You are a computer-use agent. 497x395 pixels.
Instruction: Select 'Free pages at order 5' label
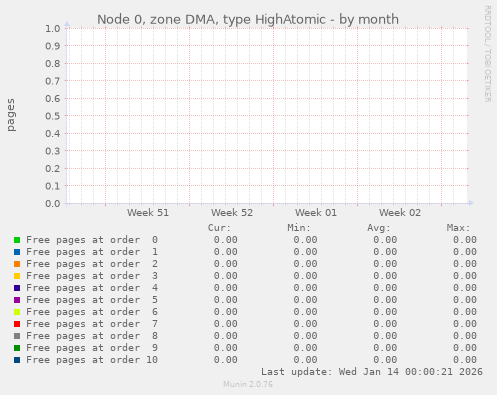(92, 300)
